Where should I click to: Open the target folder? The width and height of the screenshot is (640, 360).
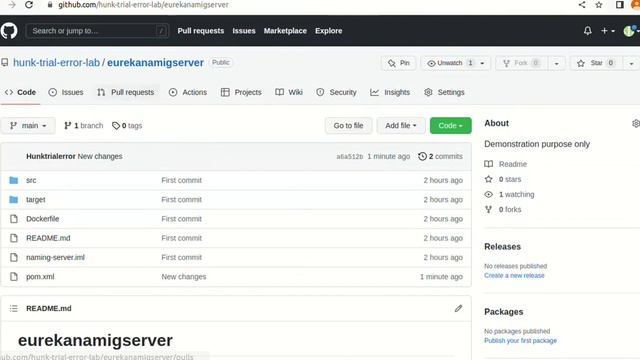point(36,200)
